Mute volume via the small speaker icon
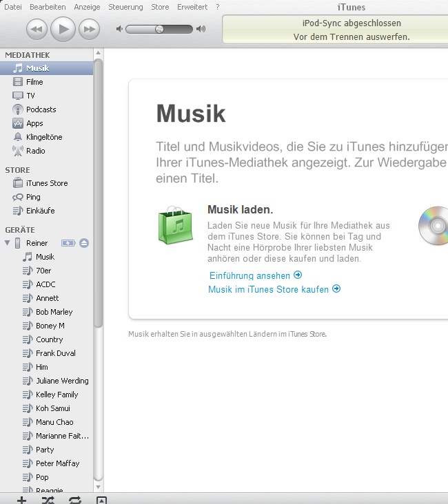Image resolution: width=448 pixels, height=504 pixels. tap(119, 29)
